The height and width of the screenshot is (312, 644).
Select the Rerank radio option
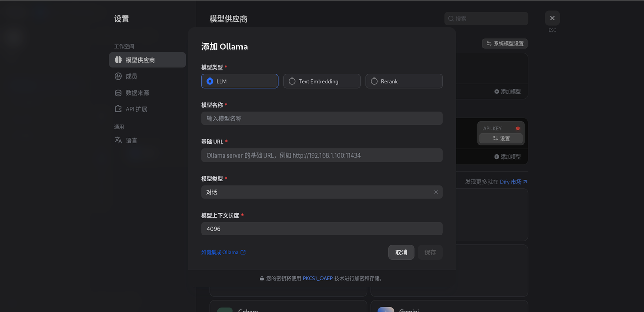tap(404, 81)
